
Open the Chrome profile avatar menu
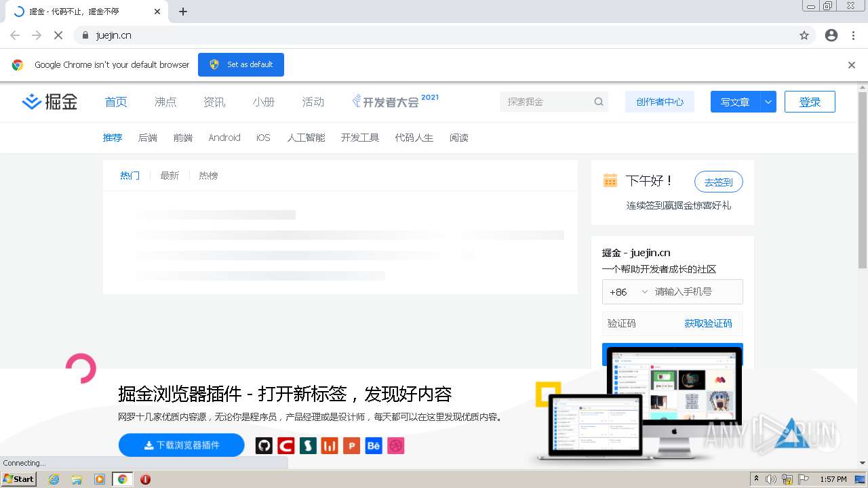[831, 35]
